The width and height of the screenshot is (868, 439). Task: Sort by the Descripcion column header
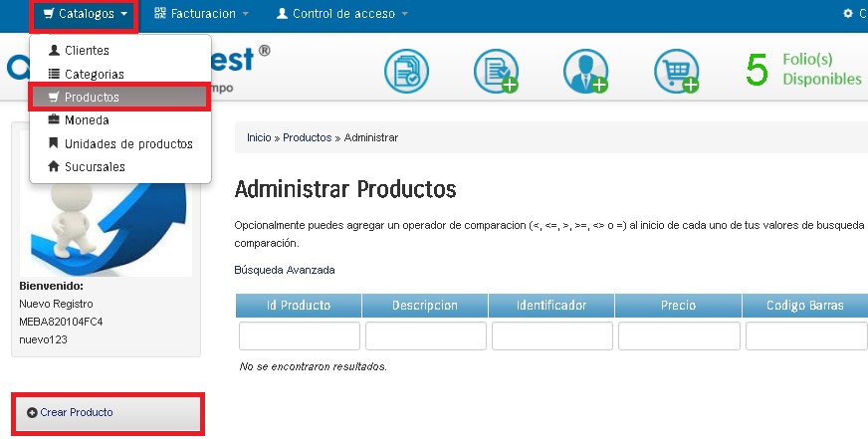coord(425,306)
